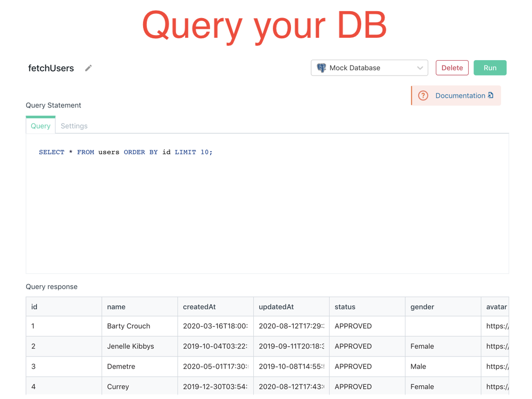Click the Jenelle Kibbys name cell
Screen dimensions: 532x399
pyautogui.click(x=130, y=346)
